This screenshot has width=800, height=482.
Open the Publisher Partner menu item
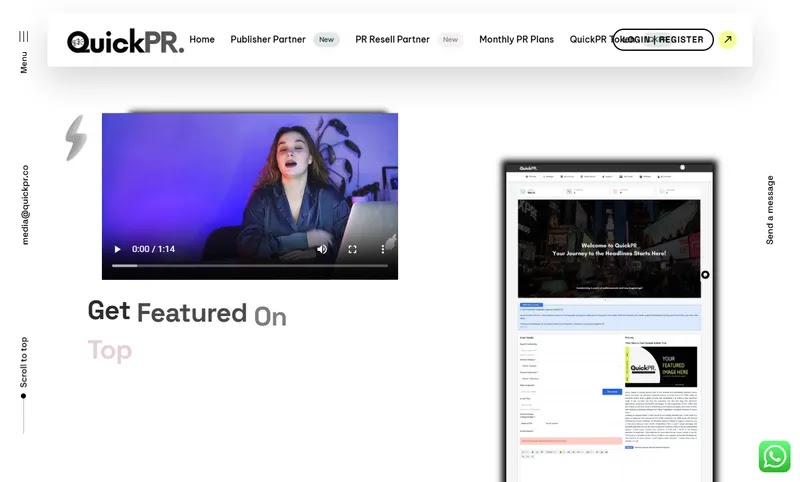[x=268, y=39]
